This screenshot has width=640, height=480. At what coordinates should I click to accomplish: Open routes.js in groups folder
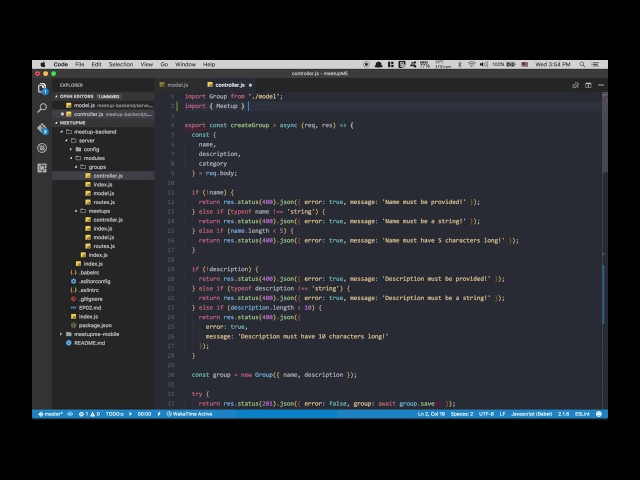coord(104,202)
